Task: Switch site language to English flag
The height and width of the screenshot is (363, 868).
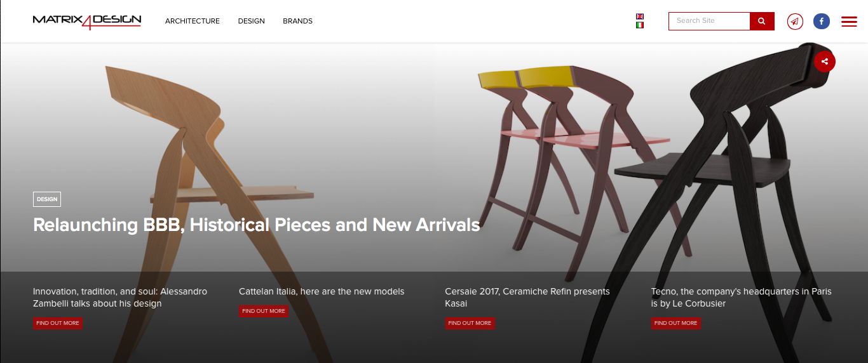Action: pos(640,16)
